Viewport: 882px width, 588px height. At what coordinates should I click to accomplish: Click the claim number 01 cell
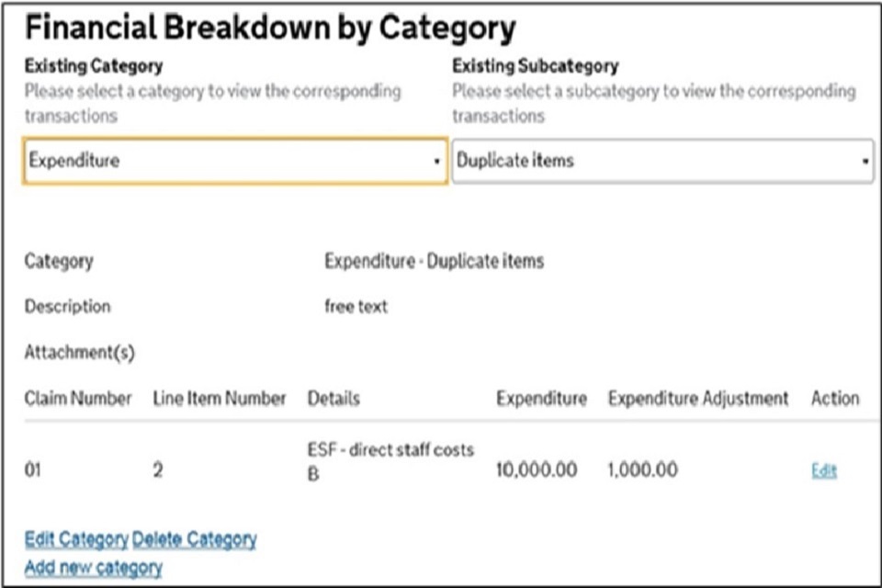(x=33, y=471)
